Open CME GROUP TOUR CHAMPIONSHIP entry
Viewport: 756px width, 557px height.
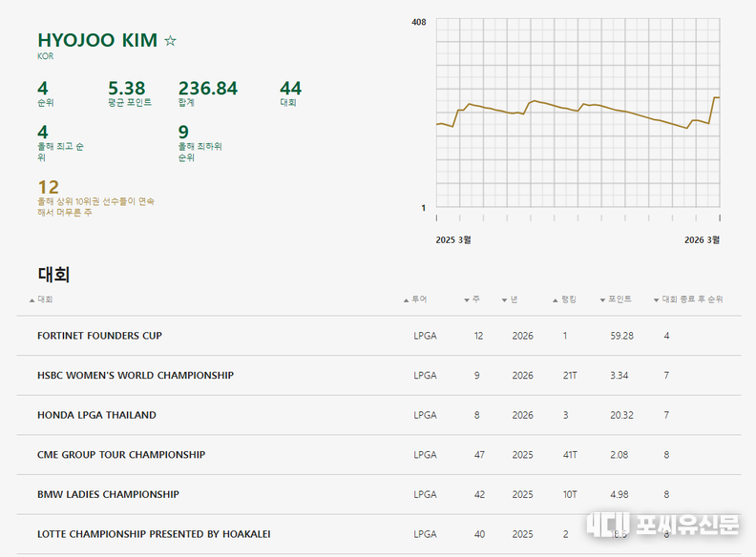coord(120,455)
